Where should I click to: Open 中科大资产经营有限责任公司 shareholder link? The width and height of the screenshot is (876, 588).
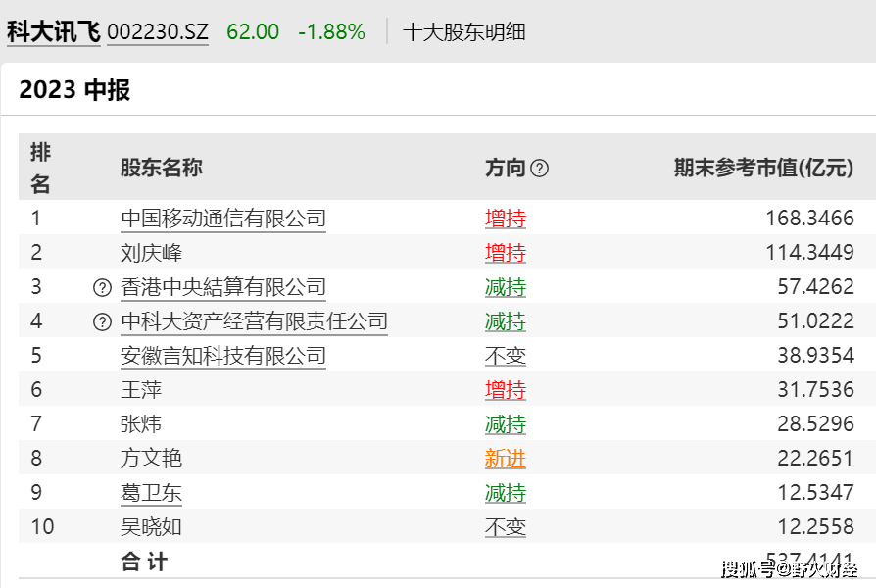coord(254,321)
